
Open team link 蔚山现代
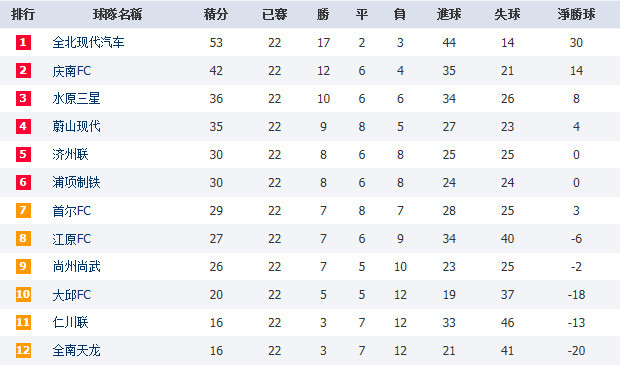click(76, 127)
